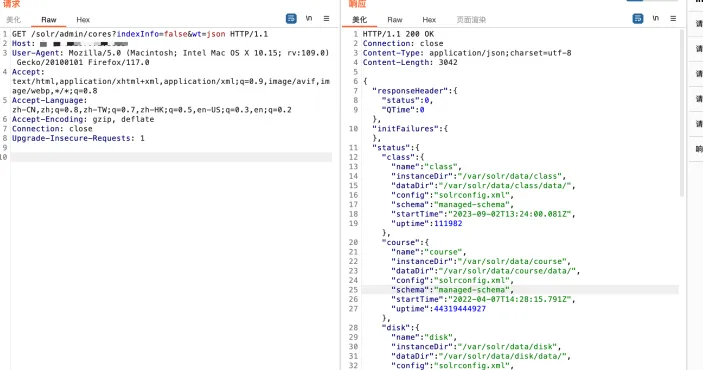Open response pane Hex tab

tap(429, 20)
